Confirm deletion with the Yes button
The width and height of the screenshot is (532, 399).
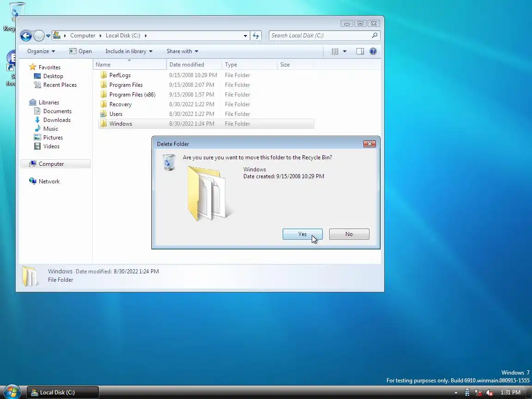pyautogui.click(x=302, y=234)
